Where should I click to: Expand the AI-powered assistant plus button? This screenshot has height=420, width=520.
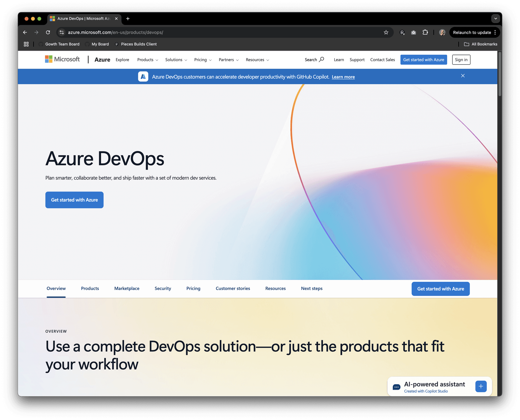tap(481, 386)
